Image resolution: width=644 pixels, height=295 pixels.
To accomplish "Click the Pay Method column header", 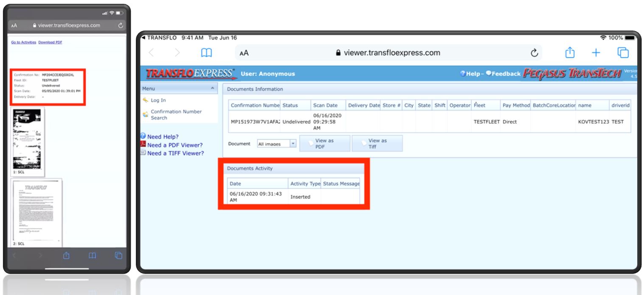I will pos(516,106).
